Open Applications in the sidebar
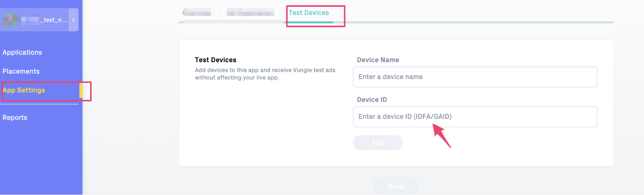644x195 pixels. [x=22, y=52]
